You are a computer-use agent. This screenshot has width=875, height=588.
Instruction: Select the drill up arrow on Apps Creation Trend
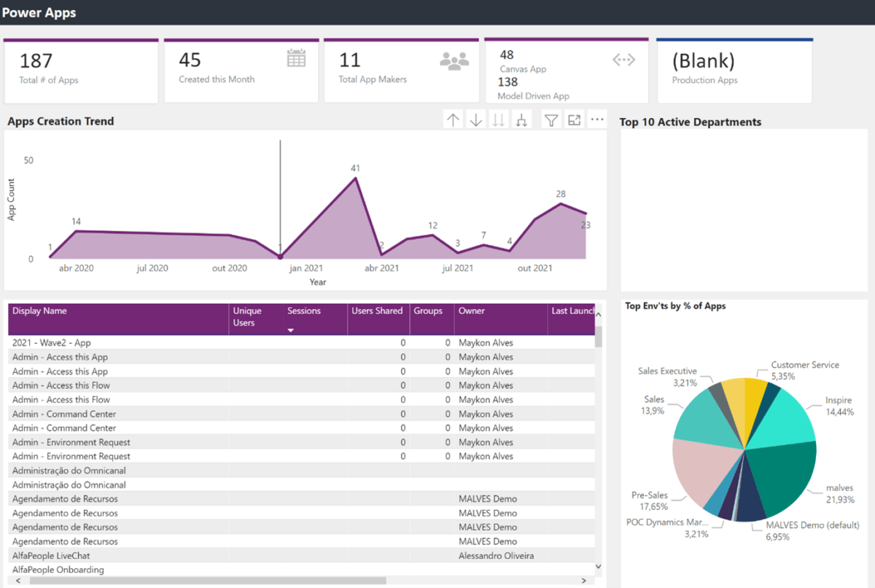point(453,119)
